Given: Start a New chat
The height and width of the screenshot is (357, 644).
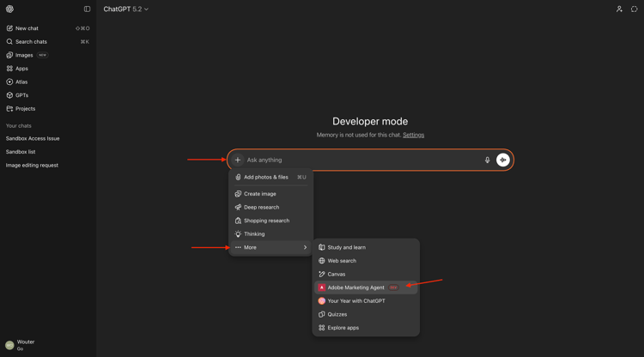Looking at the screenshot, I should (27, 28).
